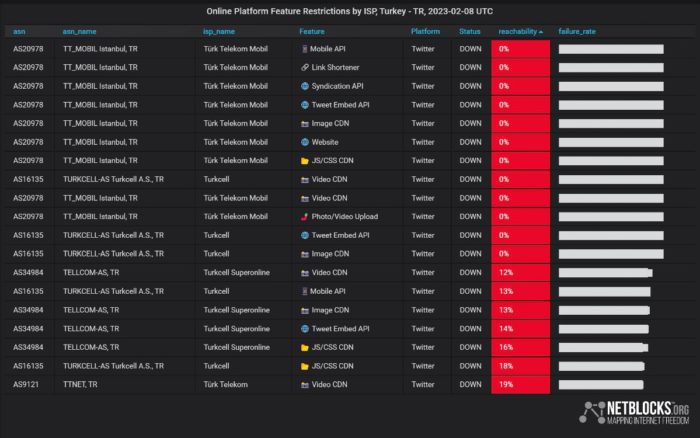This screenshot has height=438, width=700.
Task: Click the red 12% reachability cell
Action: click(521, 272)
